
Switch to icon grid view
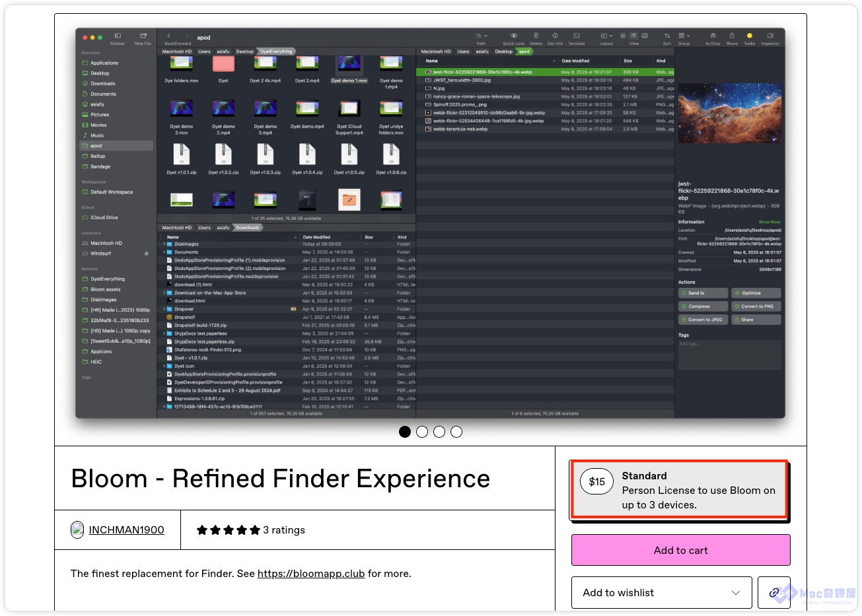coord(623,36)
